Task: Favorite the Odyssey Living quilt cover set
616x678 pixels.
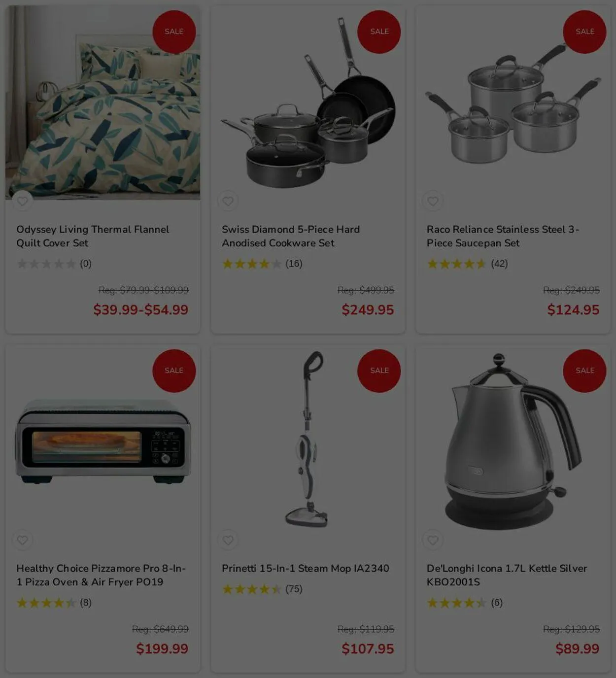Action: (22, 201)
